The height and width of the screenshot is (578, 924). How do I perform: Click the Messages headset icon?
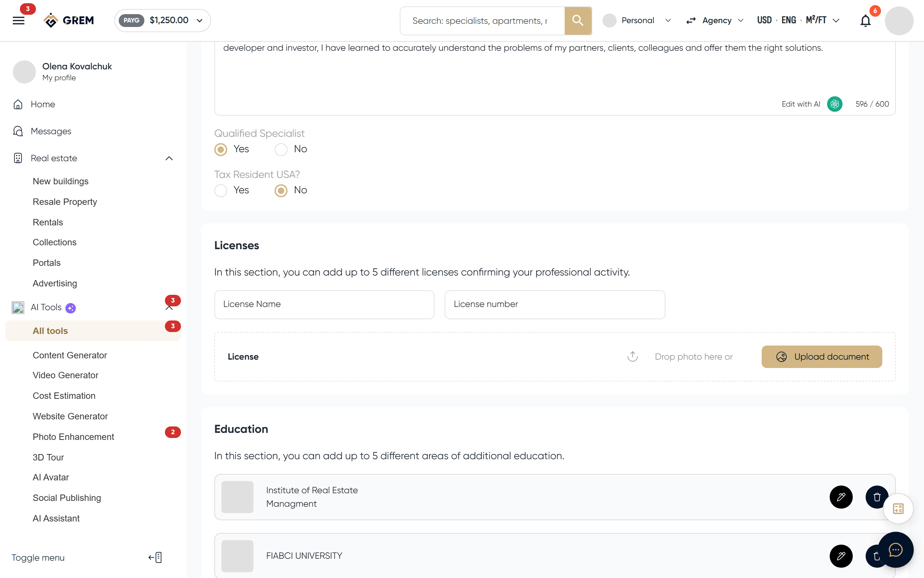pos(18,131)
